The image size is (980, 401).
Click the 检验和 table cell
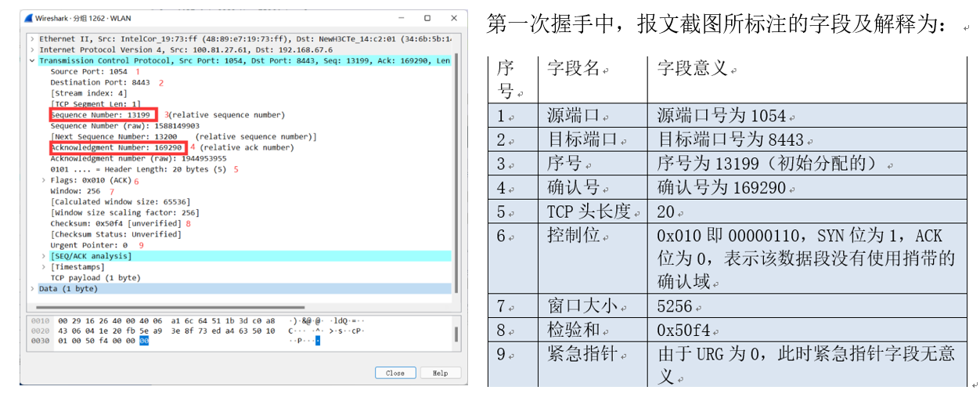tap(593, 330)
